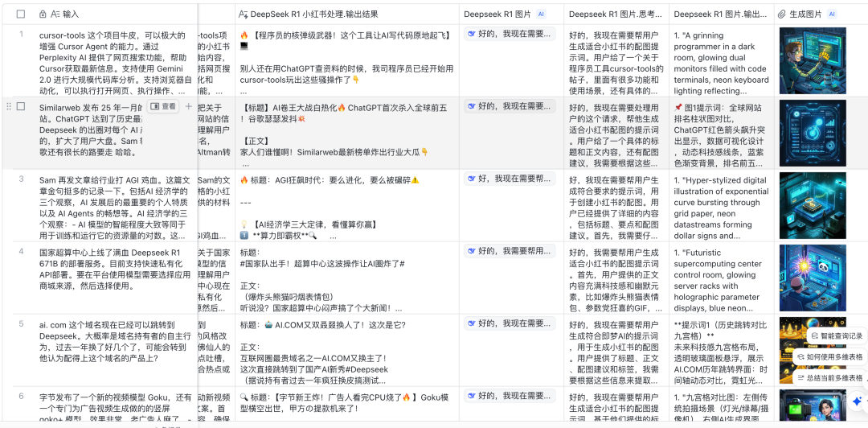Click the 提示词1 历史跳转对比九宫格 prompt cell

[721, 350]
